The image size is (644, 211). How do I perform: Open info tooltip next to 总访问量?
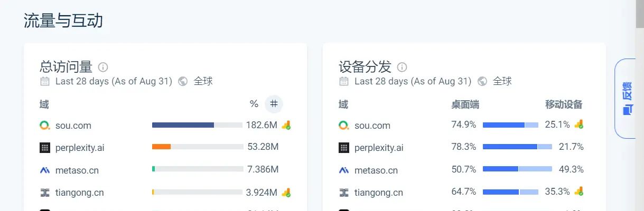103,67
